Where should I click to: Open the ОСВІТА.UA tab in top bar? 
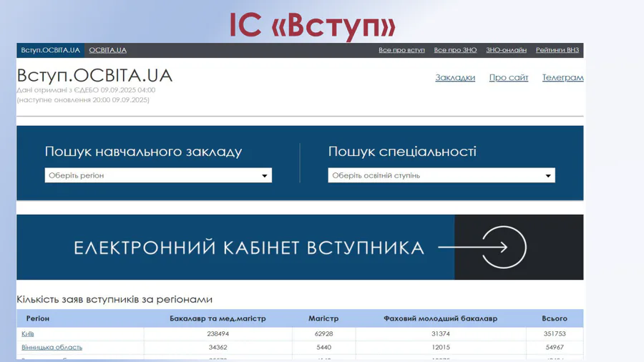[x=107, y=50]
